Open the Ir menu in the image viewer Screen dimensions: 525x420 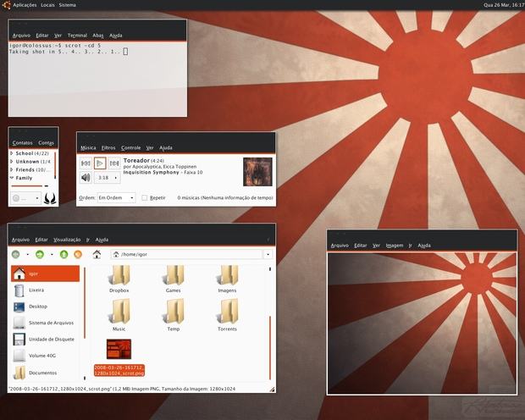click(410, 246)
